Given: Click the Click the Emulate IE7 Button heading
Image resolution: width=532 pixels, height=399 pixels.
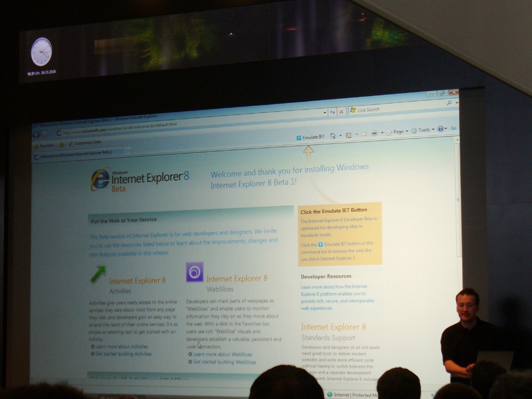Looking at the screenshot, I should pyautogui.click(x=334, y=211).
